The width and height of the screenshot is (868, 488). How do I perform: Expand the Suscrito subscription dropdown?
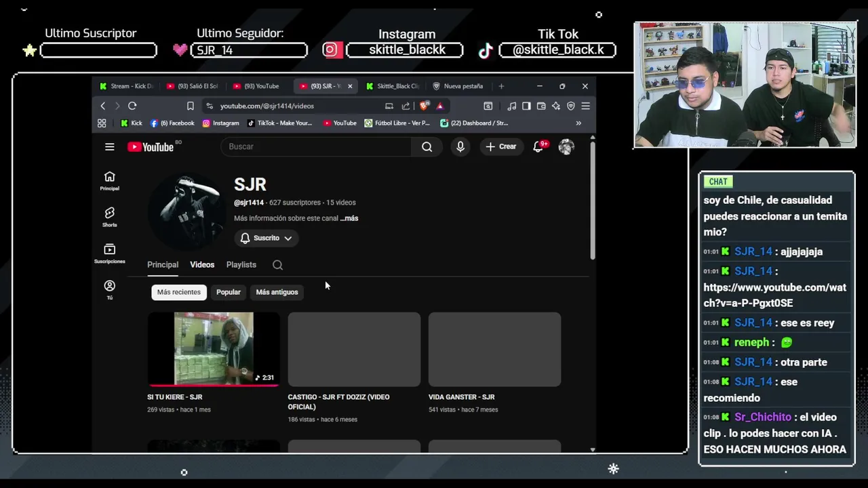pos(266,238)
